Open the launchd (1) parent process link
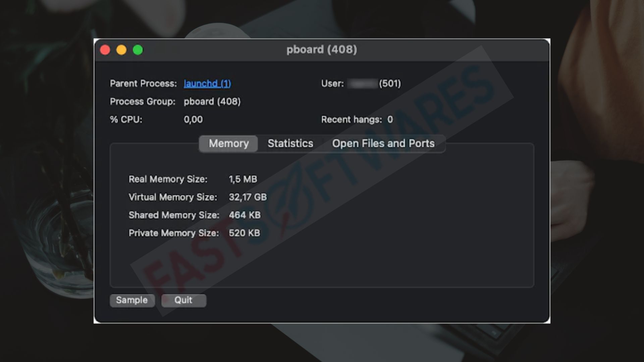Viewport: 644px width, 362px height. click(207, 83)
